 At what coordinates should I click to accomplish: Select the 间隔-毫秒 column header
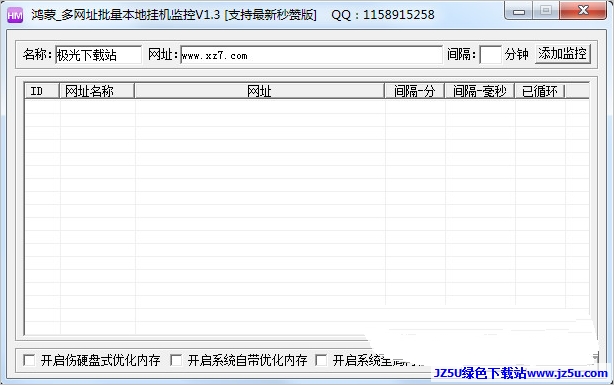(x=479, y=91)
